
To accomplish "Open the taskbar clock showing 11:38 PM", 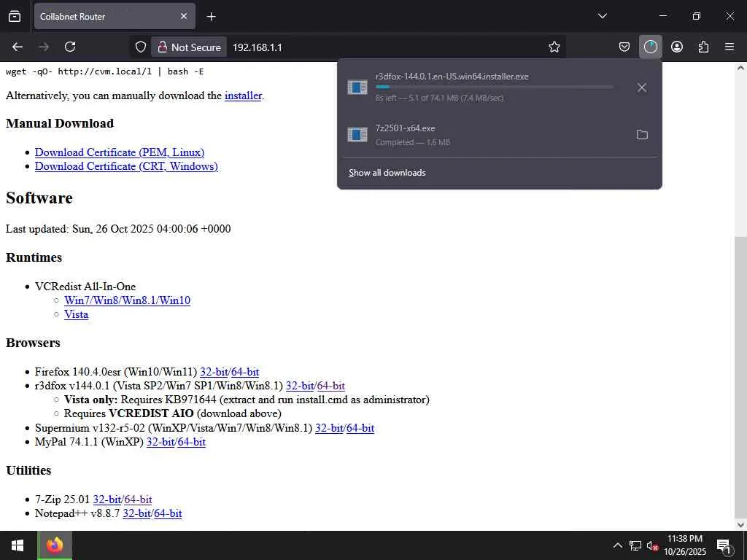I will 685,545.
